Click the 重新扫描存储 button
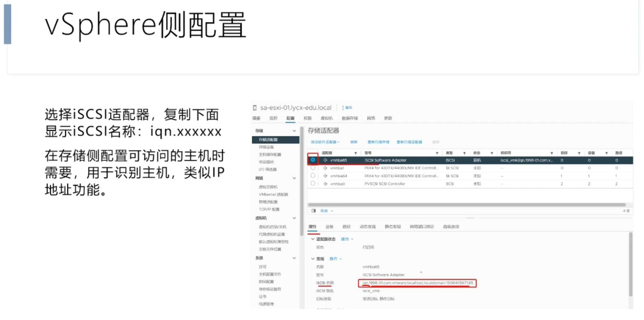Viewport: 644px width, 320px height. [379, 142]
